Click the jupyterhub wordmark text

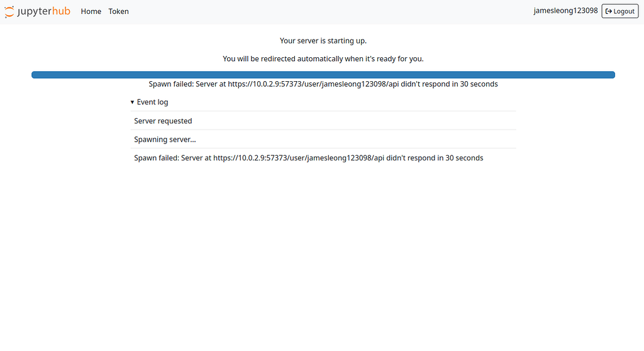coord(43,11)
